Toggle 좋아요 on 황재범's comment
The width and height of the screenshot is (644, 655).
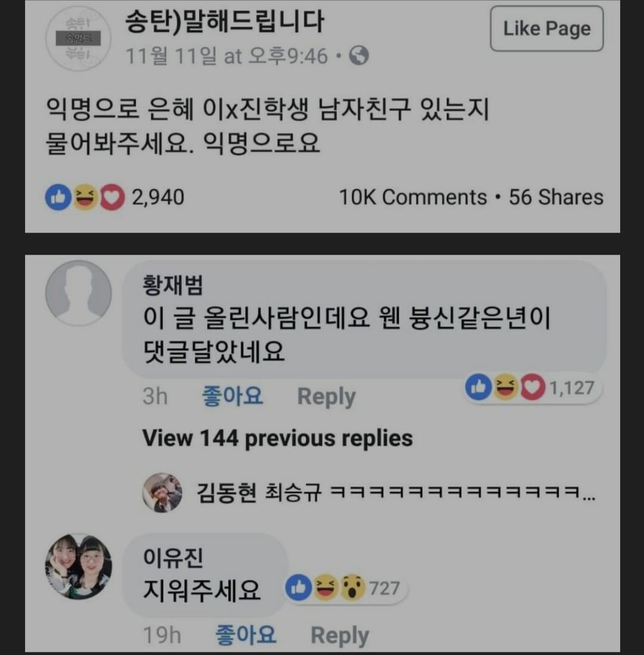click(232, 396)
